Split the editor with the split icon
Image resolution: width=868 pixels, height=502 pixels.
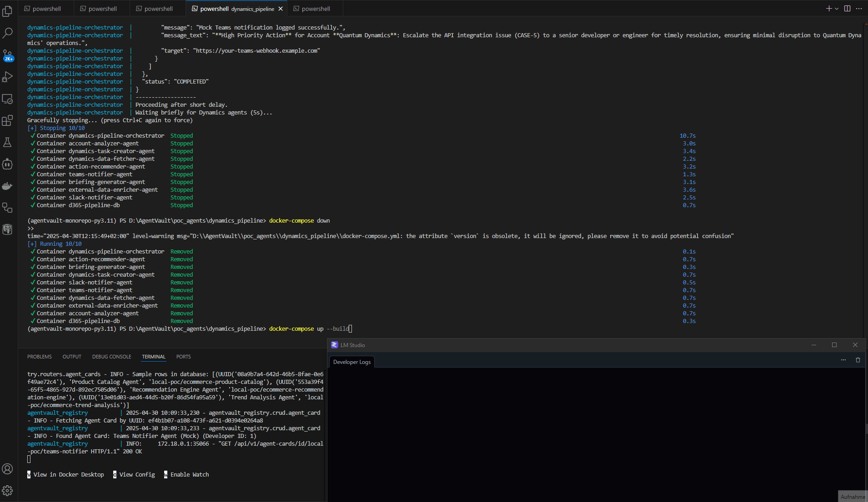pyautogui.click(x=847, y=9)
